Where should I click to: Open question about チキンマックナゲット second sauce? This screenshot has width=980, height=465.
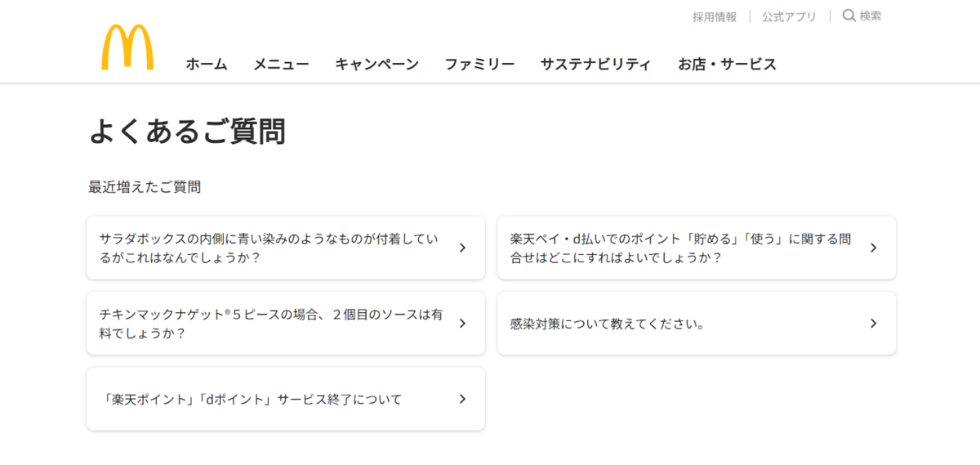pyautogui.click(x=286, y=324)
